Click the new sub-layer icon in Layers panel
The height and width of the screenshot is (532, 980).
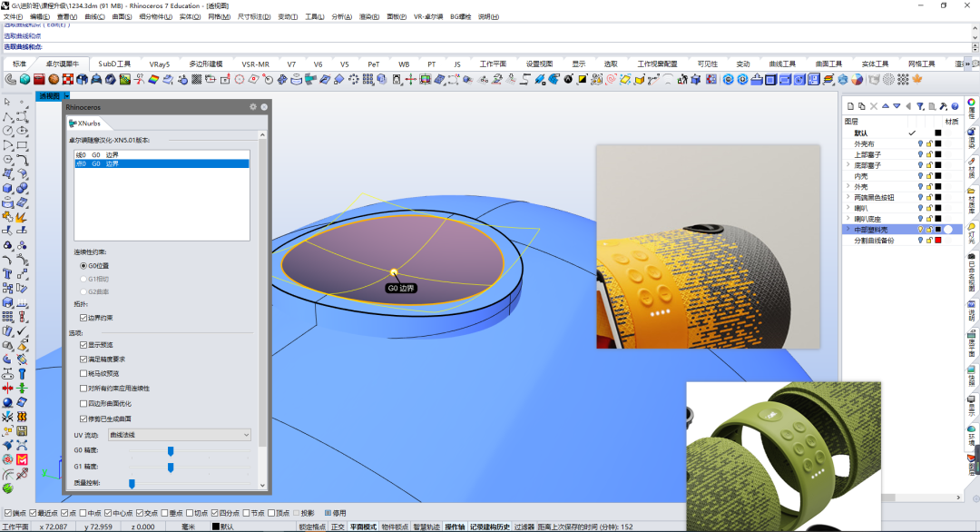coord(862,106)
